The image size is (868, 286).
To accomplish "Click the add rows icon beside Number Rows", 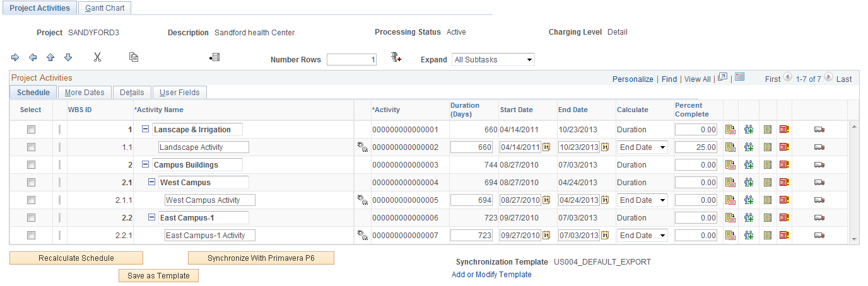I will (396, 58).
